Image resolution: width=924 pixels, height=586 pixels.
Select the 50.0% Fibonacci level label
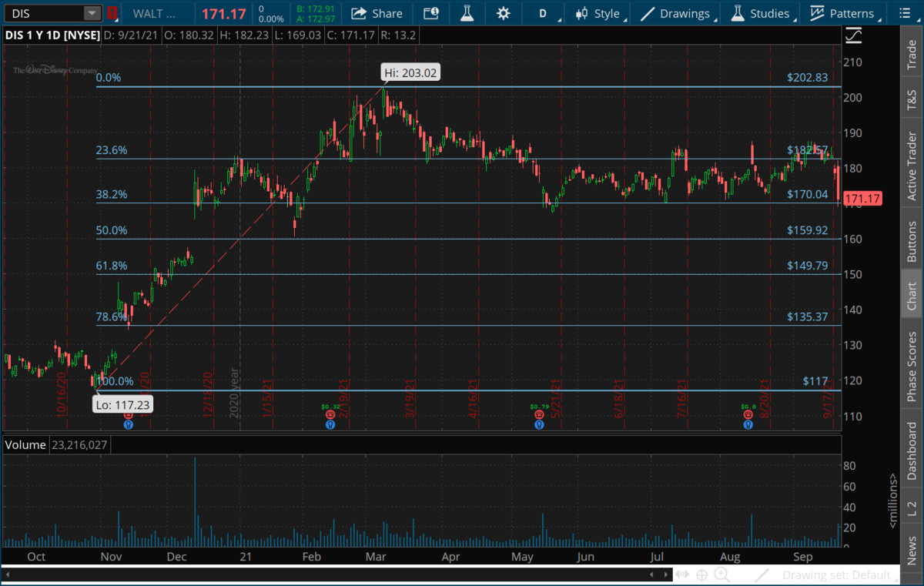click(x=112, y=230)
